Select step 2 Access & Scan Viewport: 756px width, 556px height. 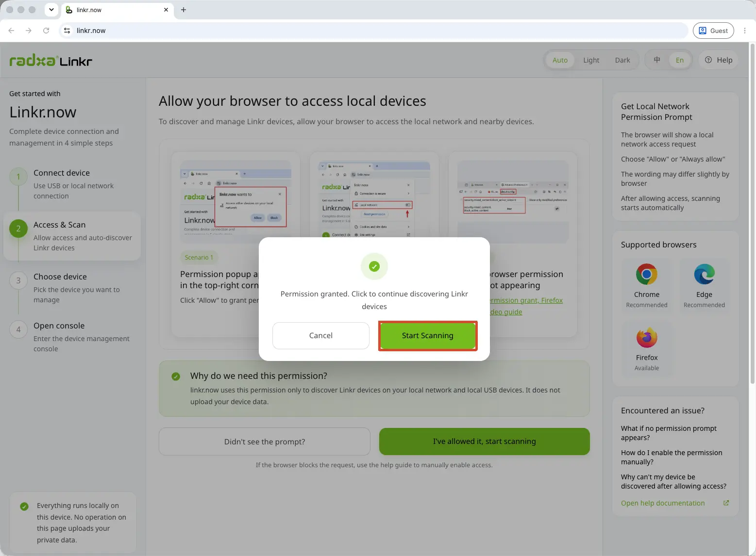click(x=72, y=236)
